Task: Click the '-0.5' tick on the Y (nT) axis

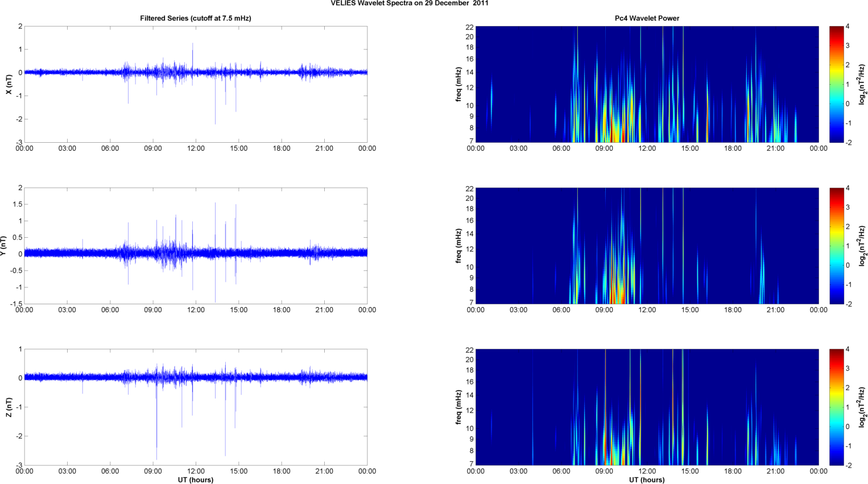Action: pyautogui.click(x=16, y=271)
